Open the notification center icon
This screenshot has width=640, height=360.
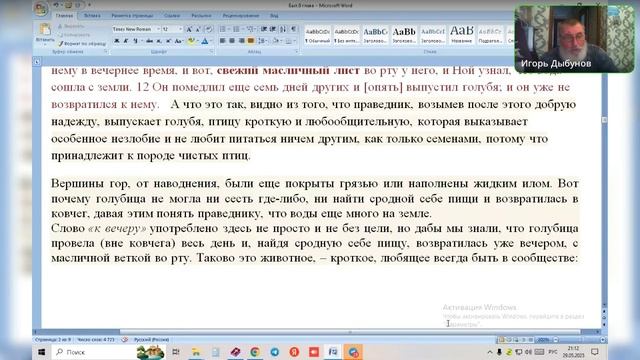tap(595, 352)
